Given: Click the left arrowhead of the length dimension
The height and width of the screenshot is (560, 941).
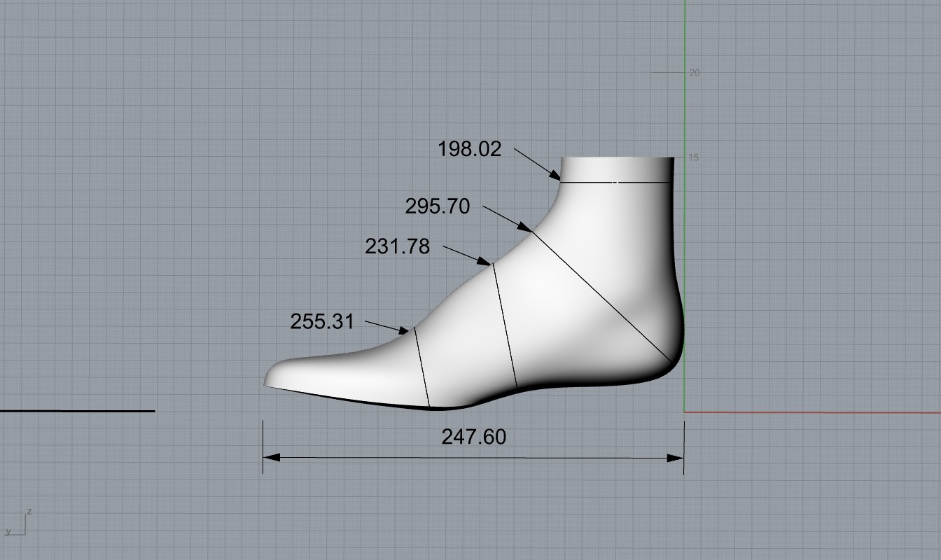Looking at the screenshot, I should 271,458.
